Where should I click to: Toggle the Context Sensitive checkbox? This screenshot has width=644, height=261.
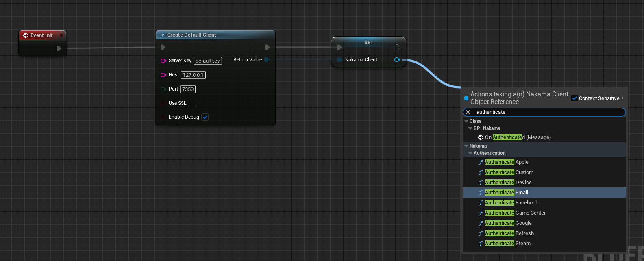point(574,98)
